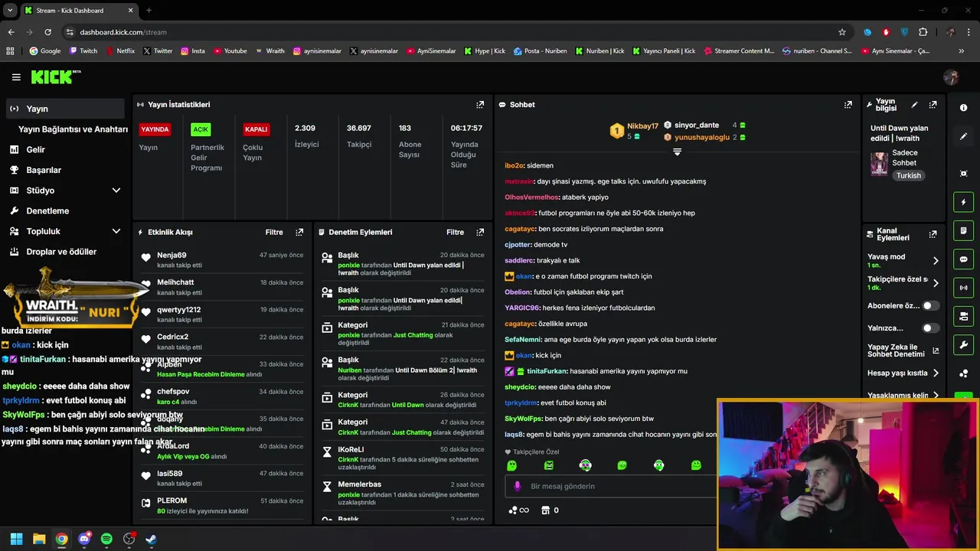Open Steam from the taskbar
The image size is (980, 551).
coord(151,539)
